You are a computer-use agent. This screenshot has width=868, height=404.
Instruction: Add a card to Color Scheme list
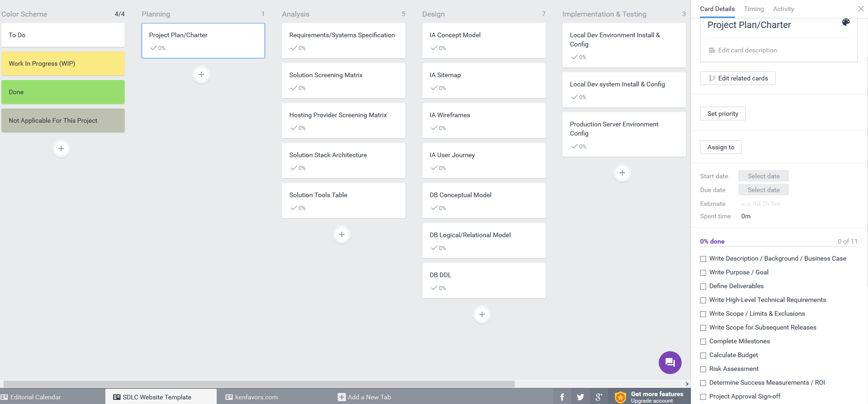click(61, 148)
